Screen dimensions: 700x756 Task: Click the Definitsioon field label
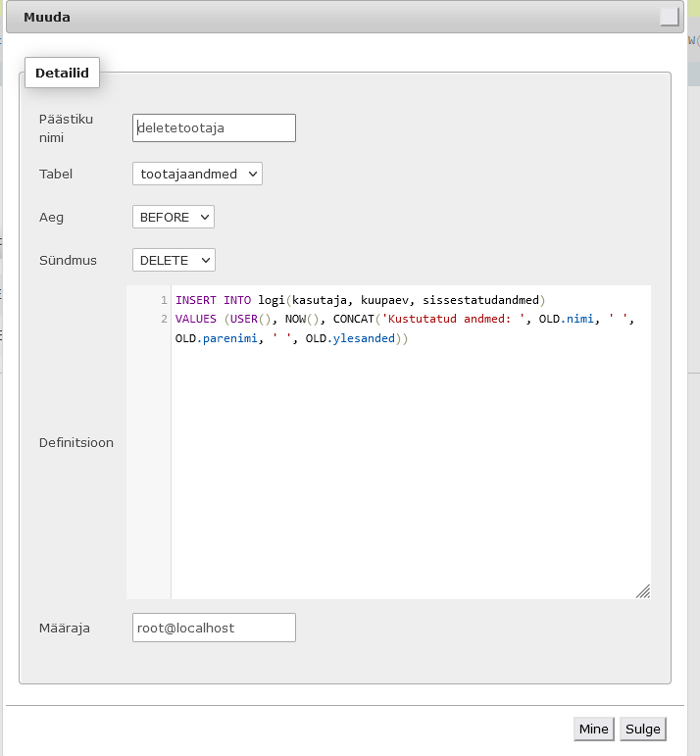click(75, 442)
